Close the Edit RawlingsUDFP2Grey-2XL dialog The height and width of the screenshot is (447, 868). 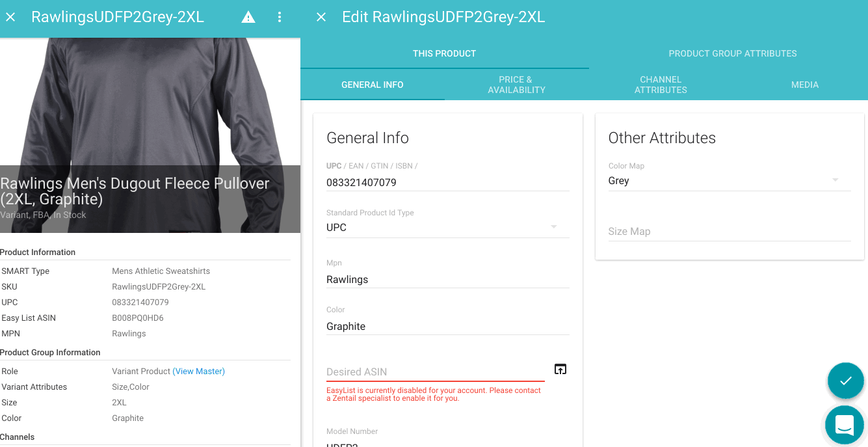click(321, 18)
